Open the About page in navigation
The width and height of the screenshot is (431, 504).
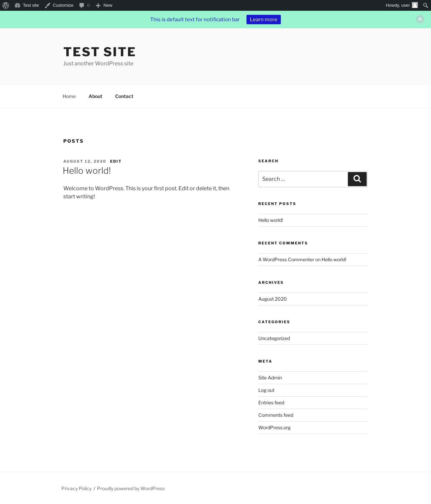coord(95,96)
